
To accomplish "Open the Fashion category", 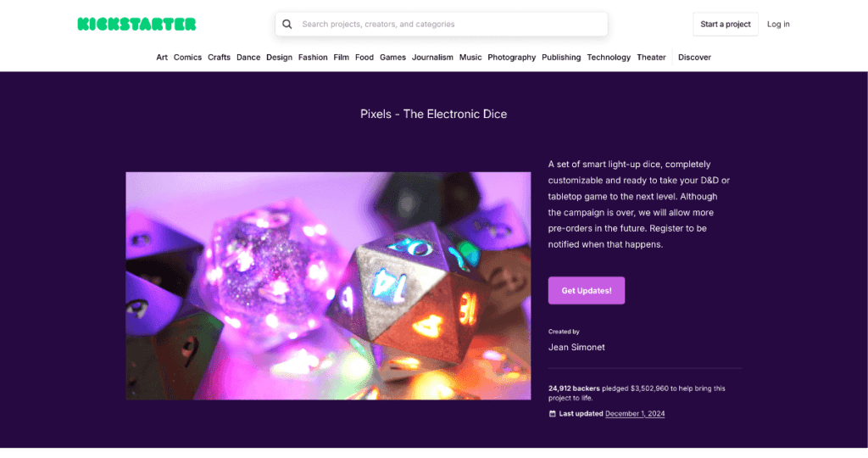I will (313, 58).
